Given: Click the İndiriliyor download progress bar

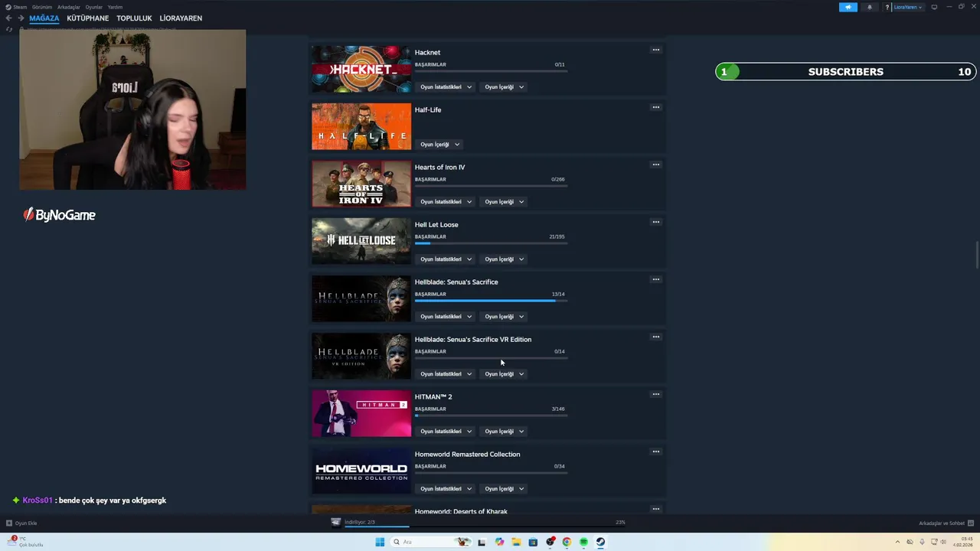Looking at the screenshot, I should pyautogui.click(x=484, y=526).
